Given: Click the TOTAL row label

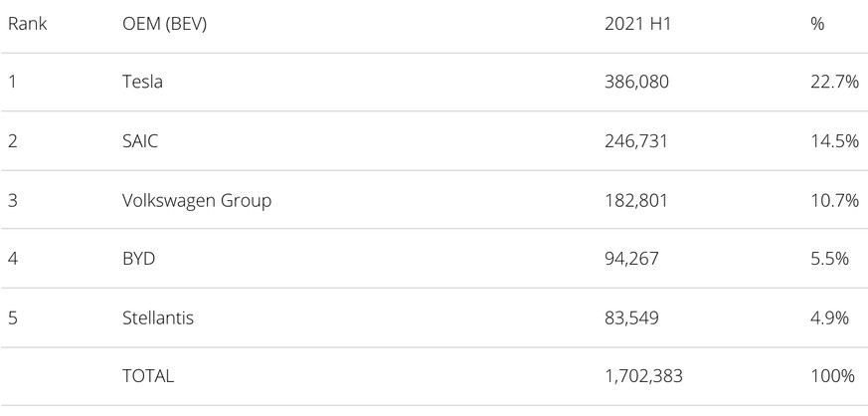Looking at the screenshot, I should tap(147, 376).
